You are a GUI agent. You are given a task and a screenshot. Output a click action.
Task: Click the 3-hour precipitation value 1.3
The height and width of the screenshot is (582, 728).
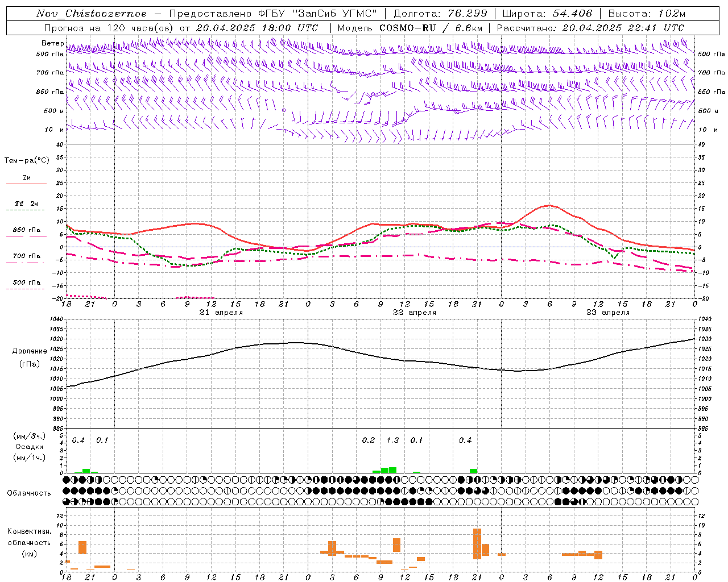pos(392,440)
